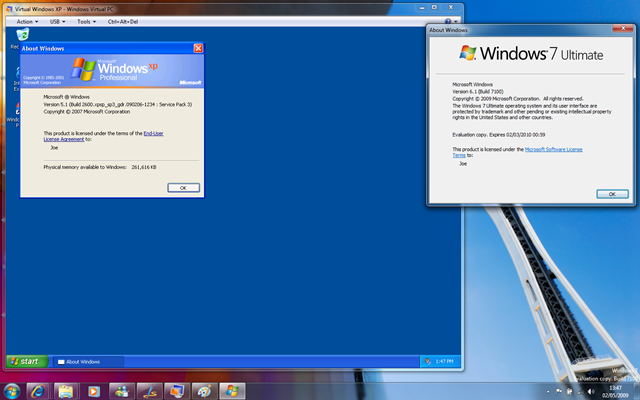Open the Action Center flag tray icon
The image size is (640, 400).
pos(559,392)
